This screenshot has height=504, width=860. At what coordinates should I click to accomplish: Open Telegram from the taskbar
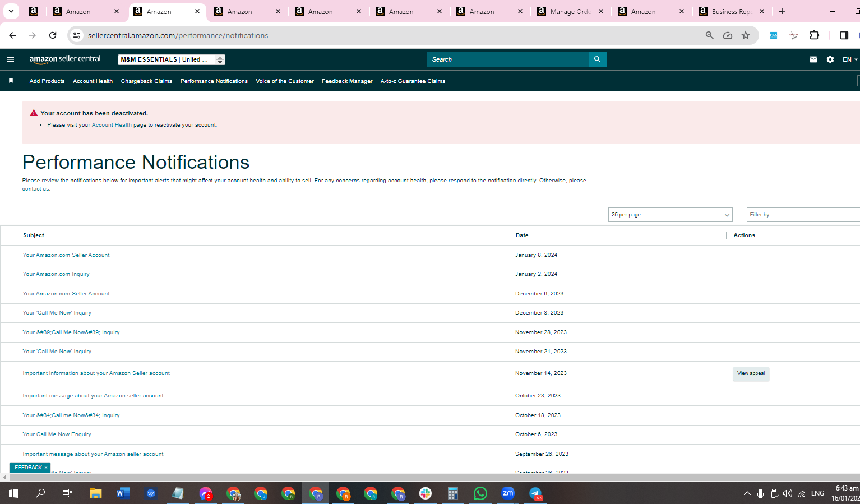tap(535, 493)
